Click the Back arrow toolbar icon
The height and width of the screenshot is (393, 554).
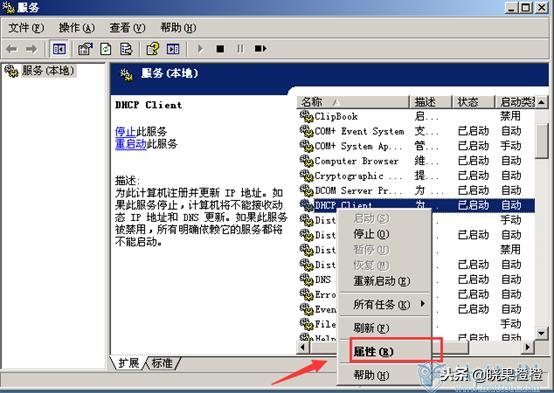pos(12,49)
